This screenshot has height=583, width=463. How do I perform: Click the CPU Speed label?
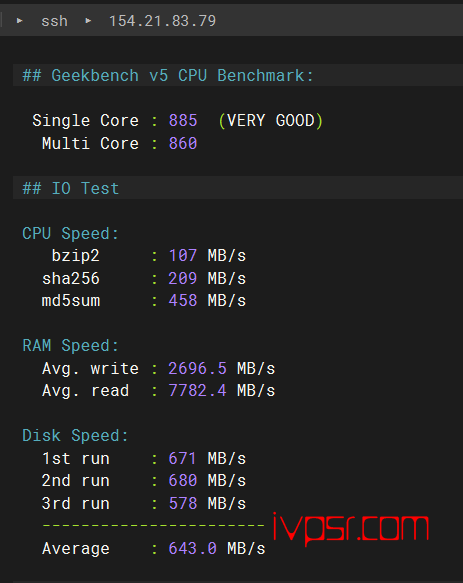tap(70, 234)
